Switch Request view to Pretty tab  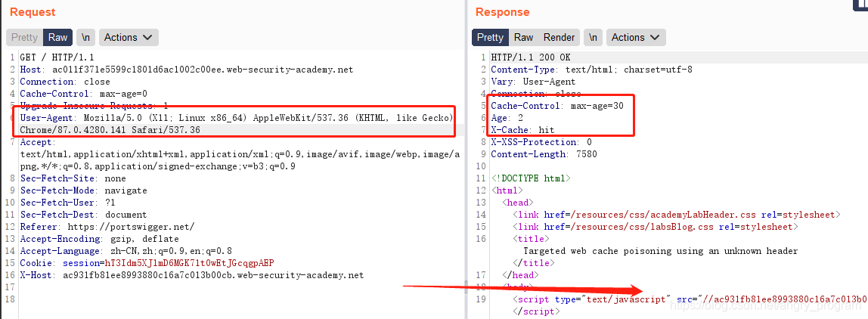pos(24,37)
